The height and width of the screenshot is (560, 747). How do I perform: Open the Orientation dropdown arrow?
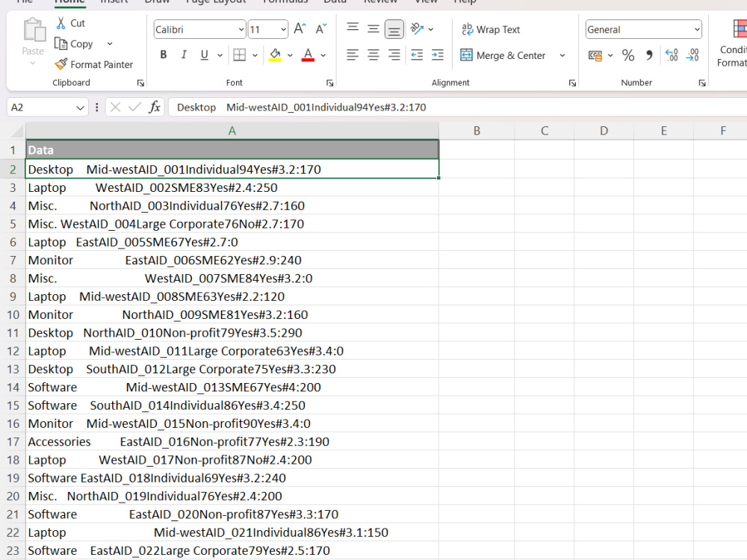click(x=431, y=29)
